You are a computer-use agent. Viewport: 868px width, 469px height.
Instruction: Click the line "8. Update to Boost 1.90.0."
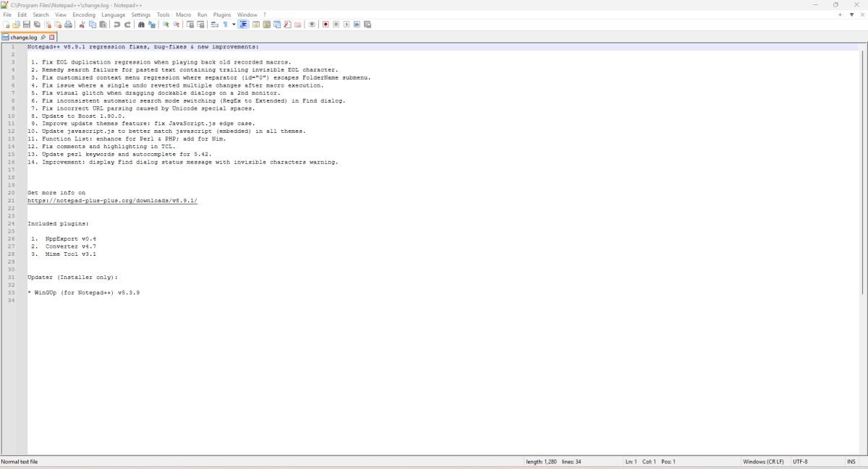point(77,116)
